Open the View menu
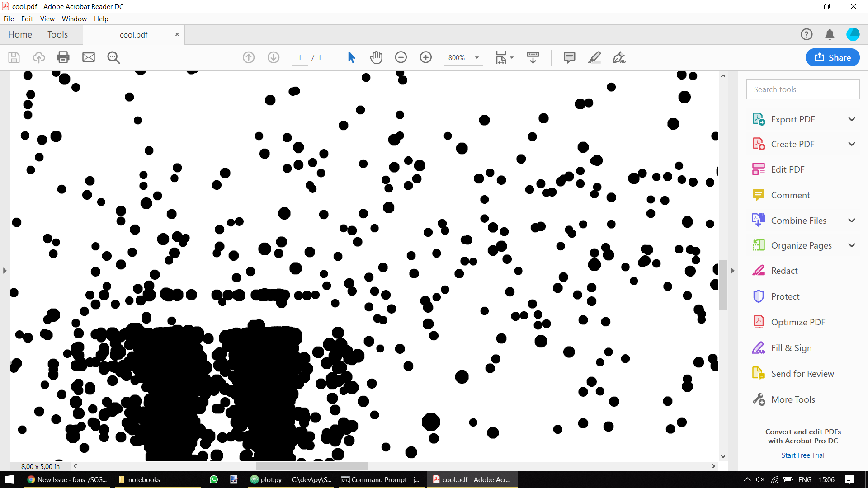This screenshot has width=868, height=488. point(47,19)
